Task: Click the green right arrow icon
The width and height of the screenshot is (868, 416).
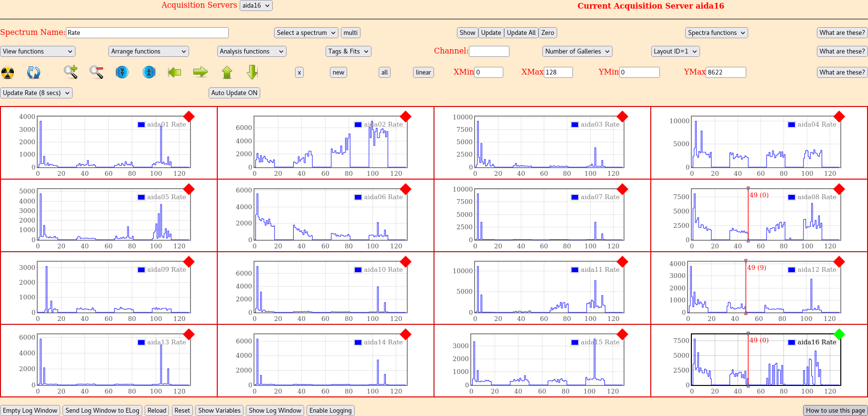Action: [201, 72]
